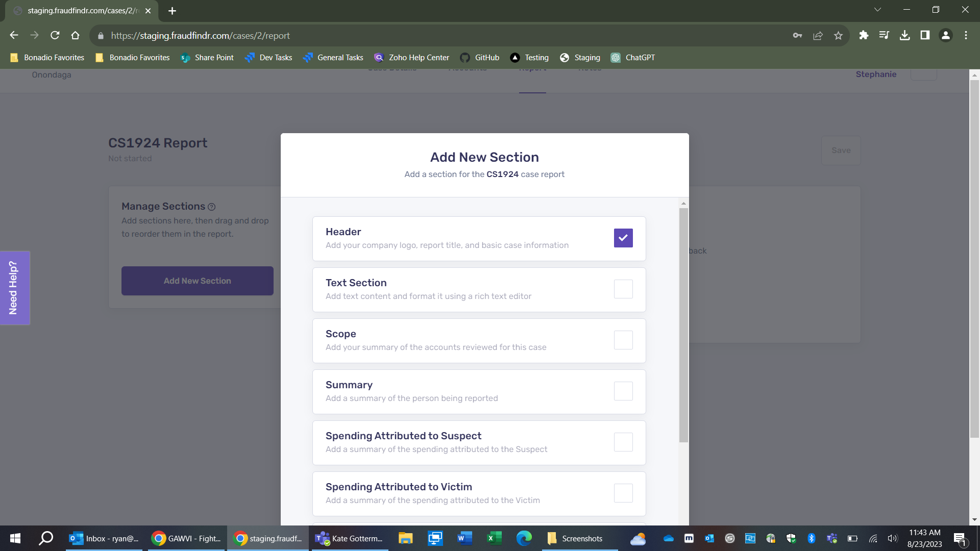Open the Downloads icon in toolbar
The height and width of the screenshot is (551, 980).
[904, 35]
